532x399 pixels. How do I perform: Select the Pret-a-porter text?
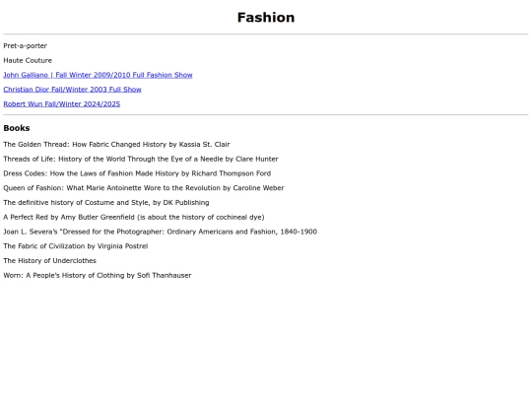tap(25, 45)
